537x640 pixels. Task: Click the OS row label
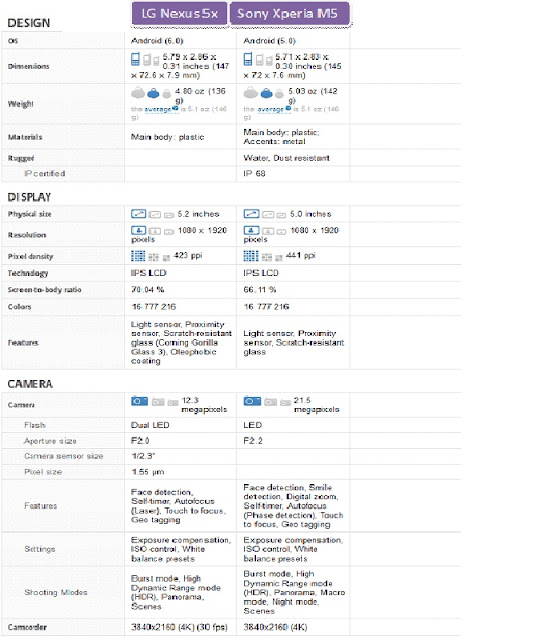click(x=13, y=41)
